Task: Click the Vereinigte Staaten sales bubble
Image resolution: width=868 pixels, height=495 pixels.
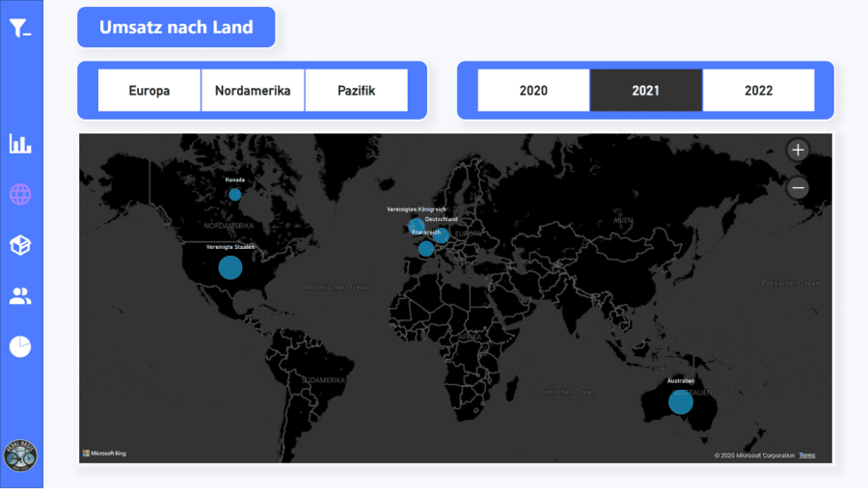Action: pos(230,267)
